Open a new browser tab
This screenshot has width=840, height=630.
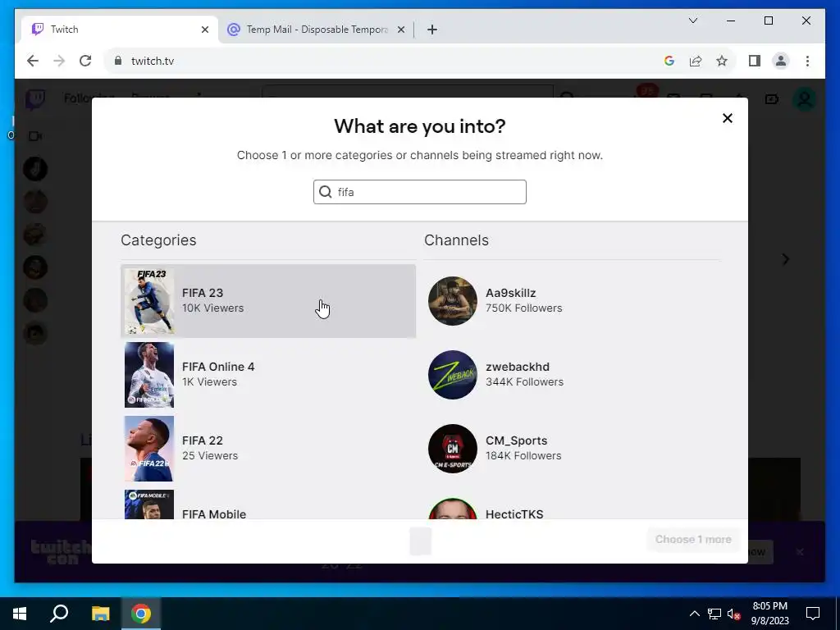click(x=432, y=30)
